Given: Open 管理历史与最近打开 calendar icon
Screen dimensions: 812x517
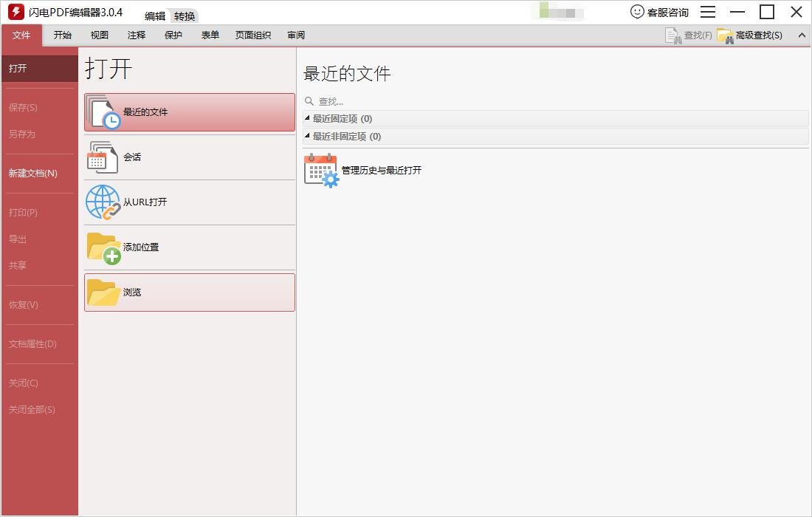Looking at the screenshot, I should point(320,170).
